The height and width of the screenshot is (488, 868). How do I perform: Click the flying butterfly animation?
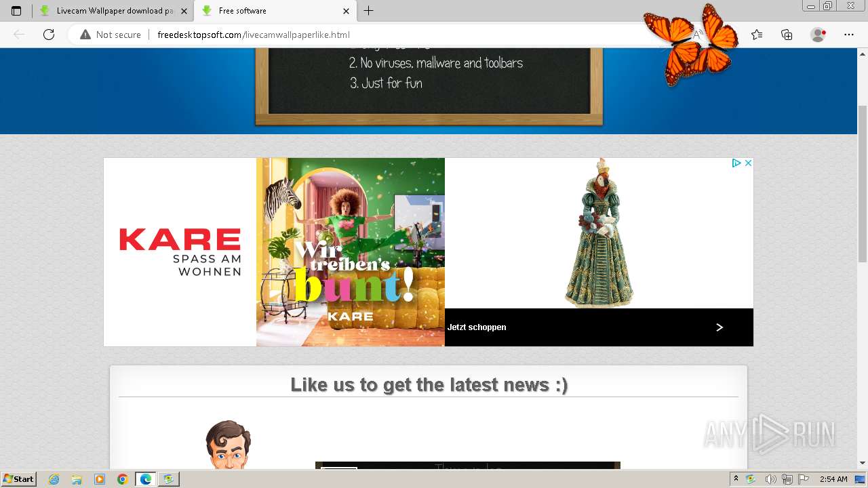[692, 46]
